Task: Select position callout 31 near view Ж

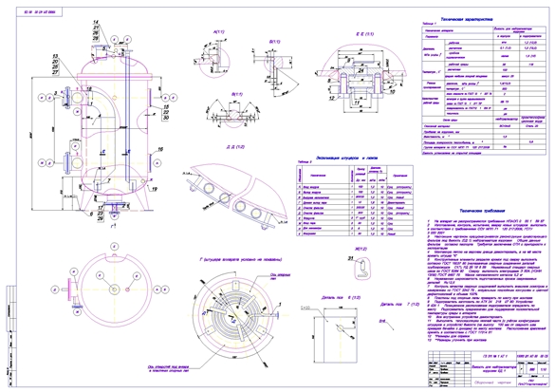Action: click(x=351, y=259)
